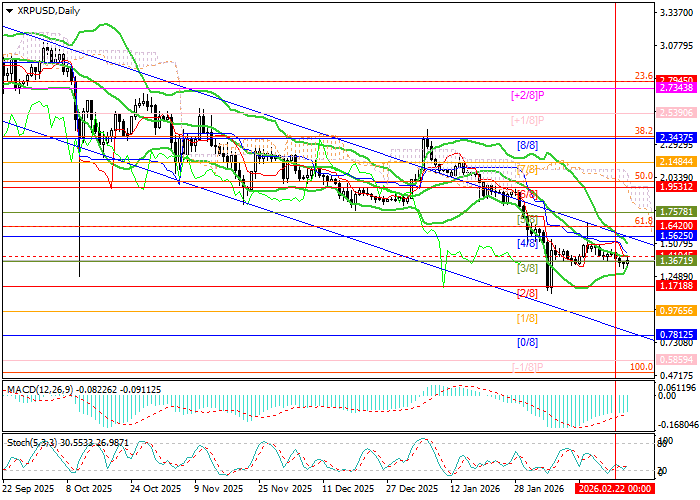This screenshot has height=500, width=700.
Task: Click the 27 Dec 2025 date label
Action: (x=411, y=489)
